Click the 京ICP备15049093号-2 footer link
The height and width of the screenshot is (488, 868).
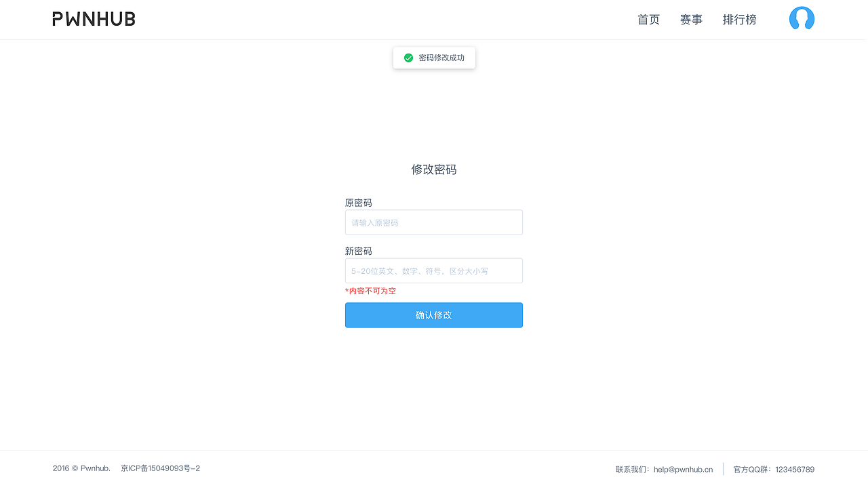tap(160, 468)
